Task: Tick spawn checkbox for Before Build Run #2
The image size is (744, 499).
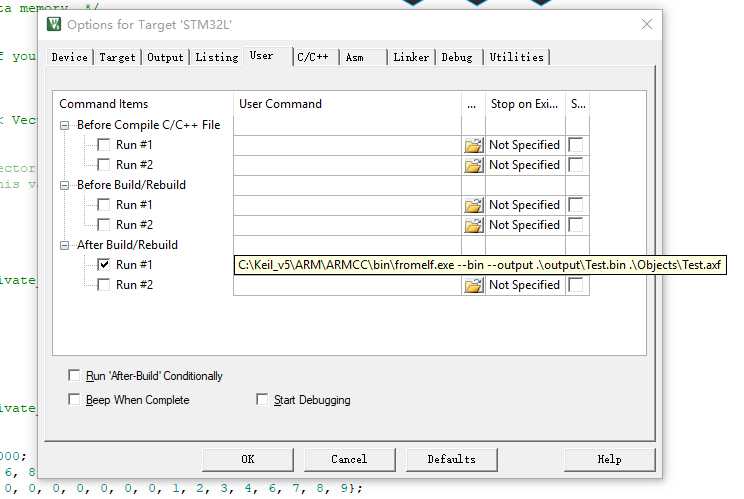Action: tap(576, 224)
